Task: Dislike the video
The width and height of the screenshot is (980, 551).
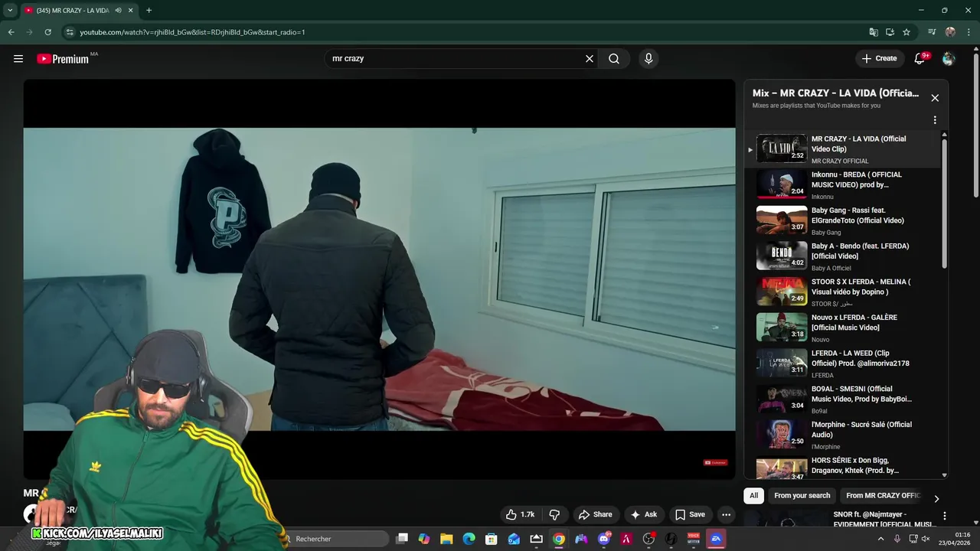Action: [x=555, y=515]
